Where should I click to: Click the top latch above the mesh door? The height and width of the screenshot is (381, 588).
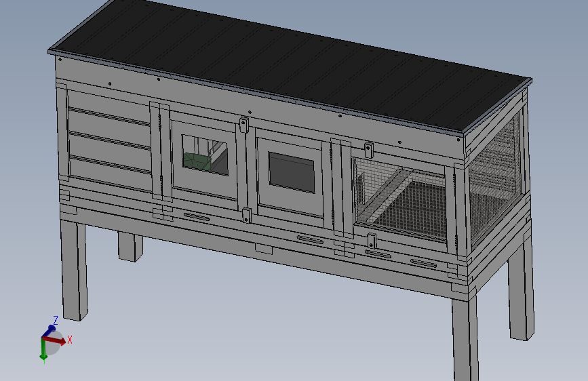coord(369,150)
